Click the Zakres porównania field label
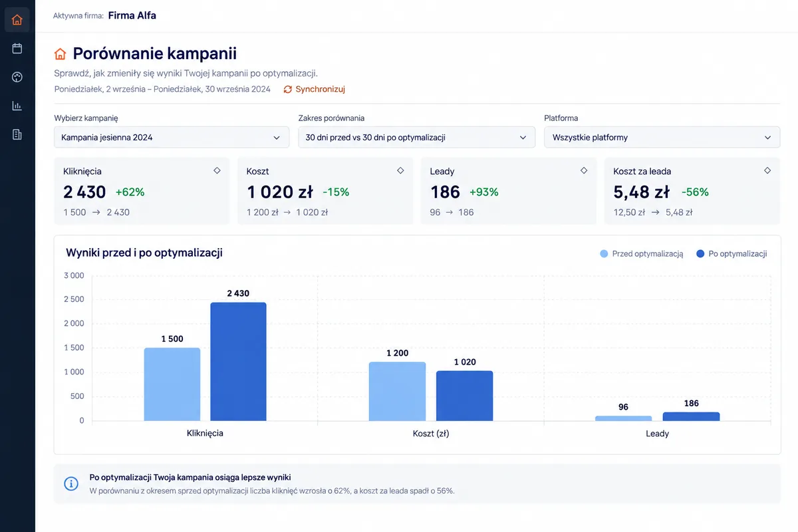This screenshot has width=798, height=532. click(x=331, y=118)
